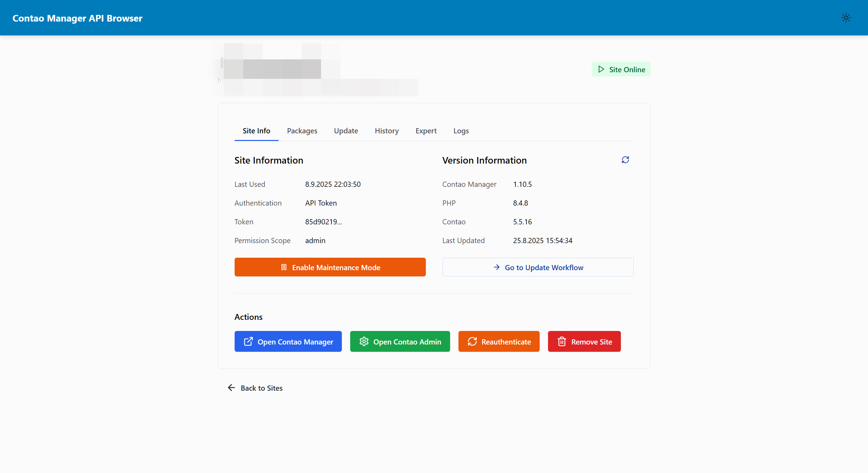Screen dimensions: 868x473
Task: Click the external-link icon on Open Contao Manager
Action: click(x=248, y=342)
